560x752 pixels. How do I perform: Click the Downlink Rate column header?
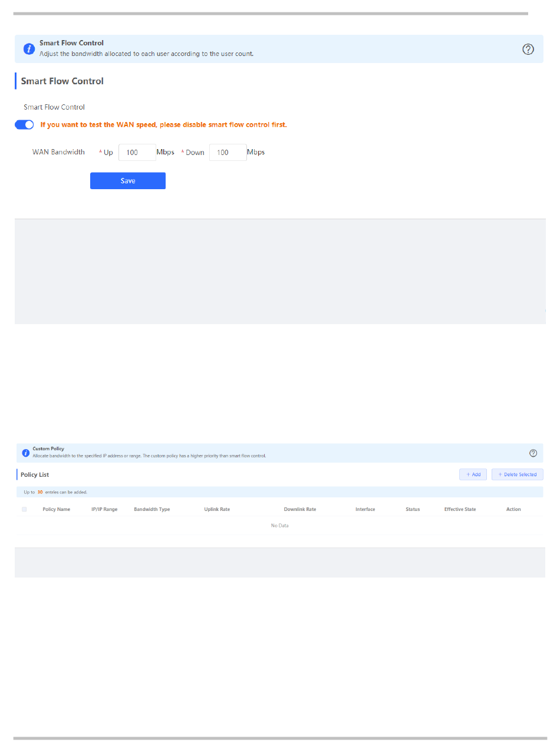coord(300,509)
